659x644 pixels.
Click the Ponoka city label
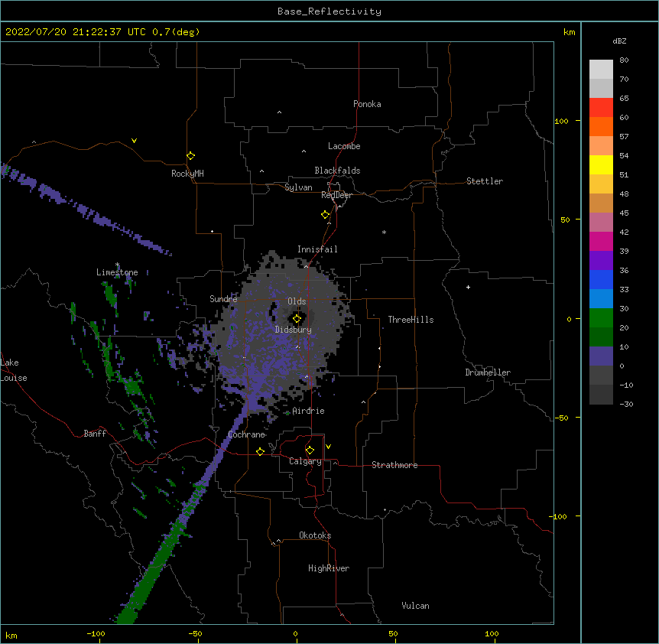click(x=367, y=104)
